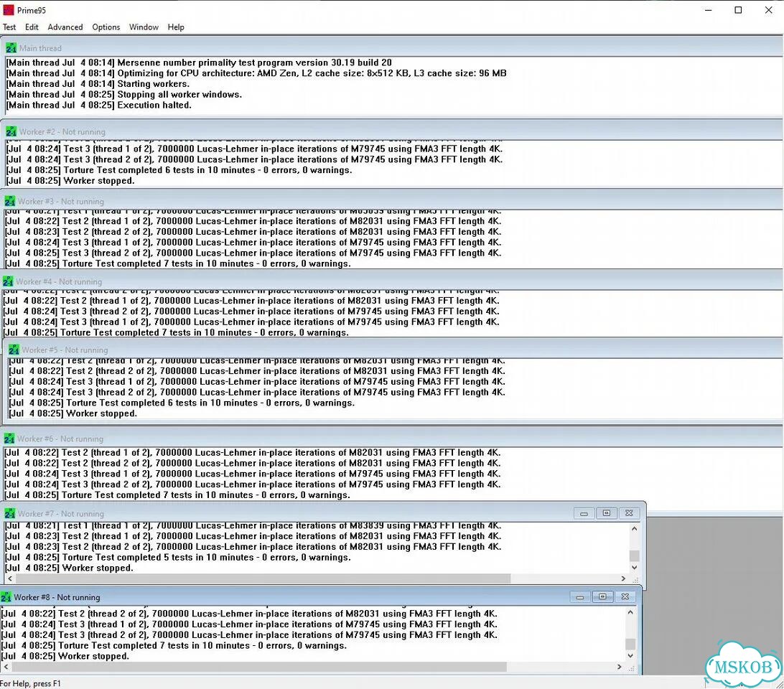784x689 pixels.
Task: Click the 'Starting workers.' line in Main thread
Action: pos(98,84)
